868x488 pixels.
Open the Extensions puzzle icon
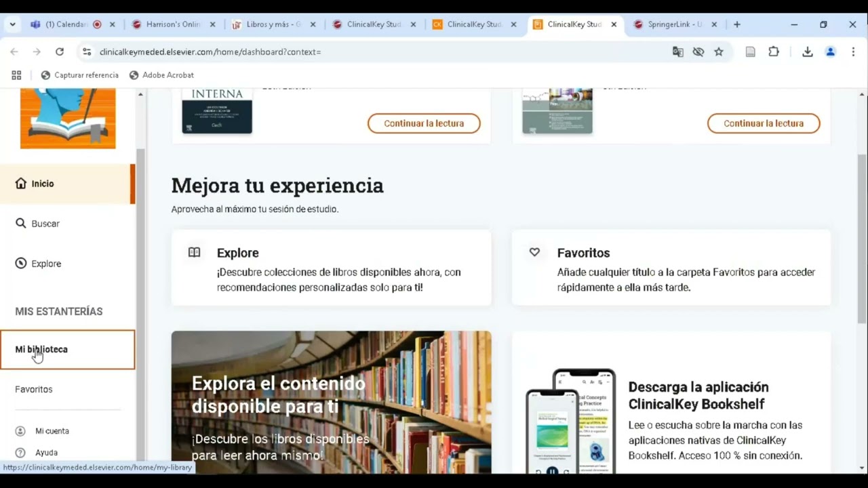pos(774,52)
